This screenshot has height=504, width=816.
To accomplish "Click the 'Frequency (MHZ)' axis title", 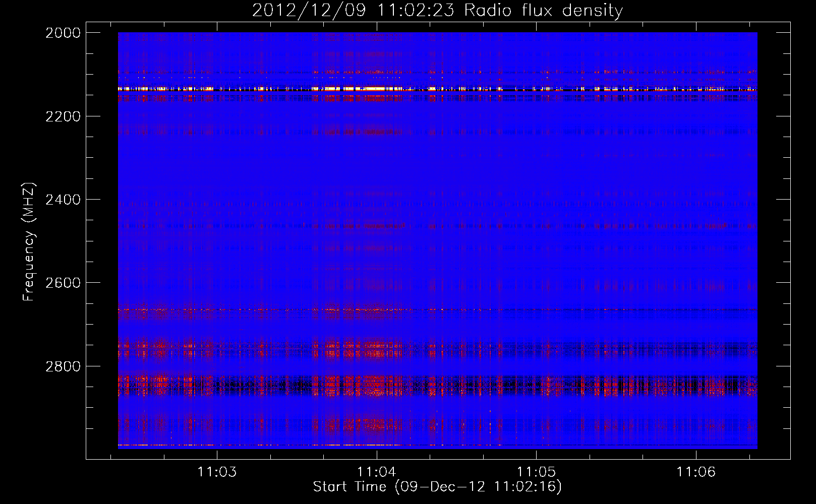I will pos(29,242).
